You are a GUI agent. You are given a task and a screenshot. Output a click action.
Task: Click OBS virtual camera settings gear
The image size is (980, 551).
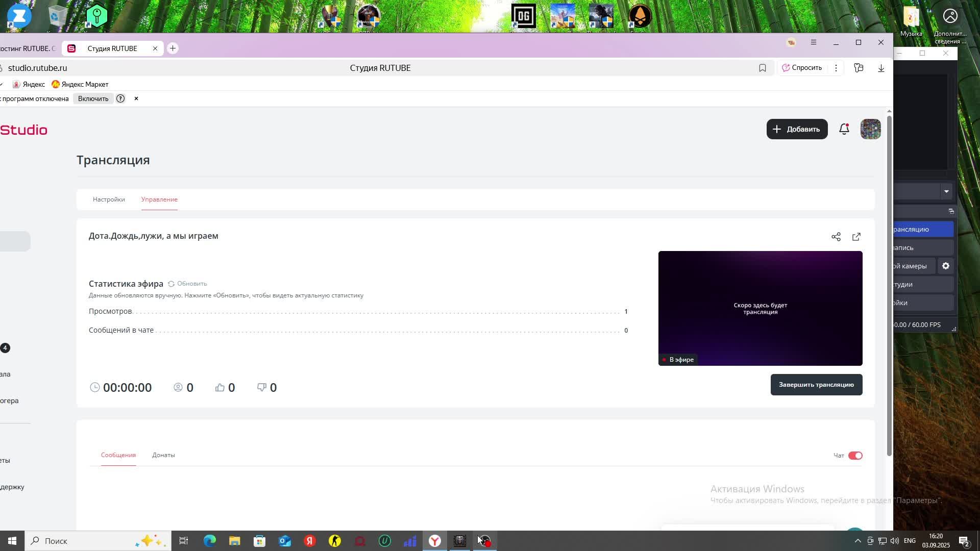tap(946, 266)
